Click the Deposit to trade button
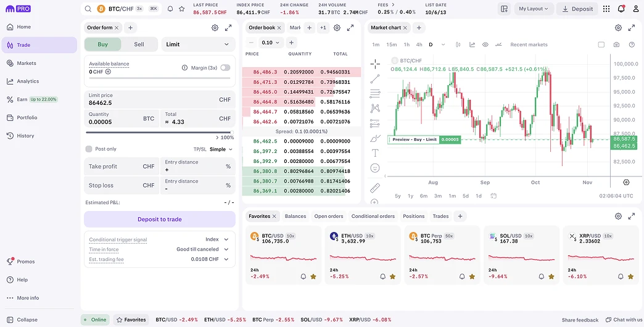The width and height of the screenshot is (644, 327). click(160, 220)
